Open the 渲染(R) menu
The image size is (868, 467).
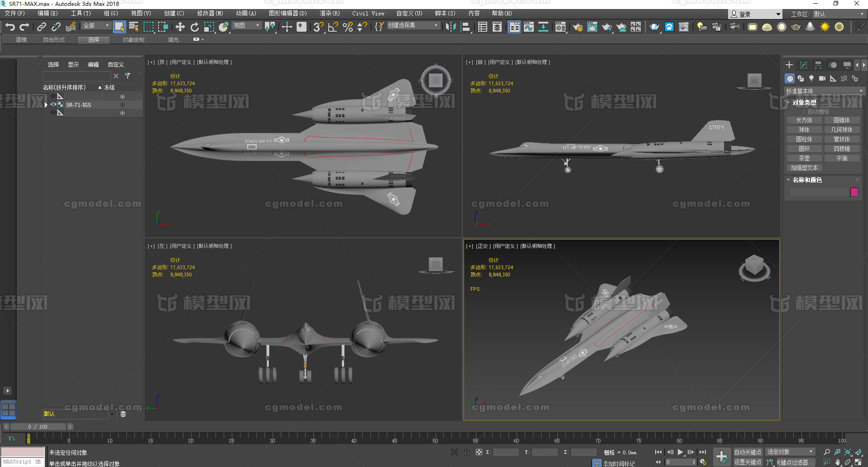tap(330, 14)
